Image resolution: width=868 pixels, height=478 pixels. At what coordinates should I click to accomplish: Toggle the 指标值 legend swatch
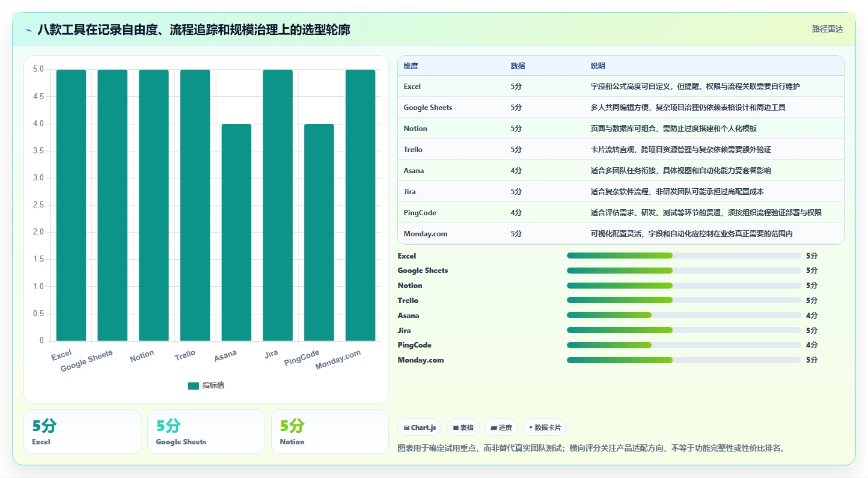coord(193,385)
